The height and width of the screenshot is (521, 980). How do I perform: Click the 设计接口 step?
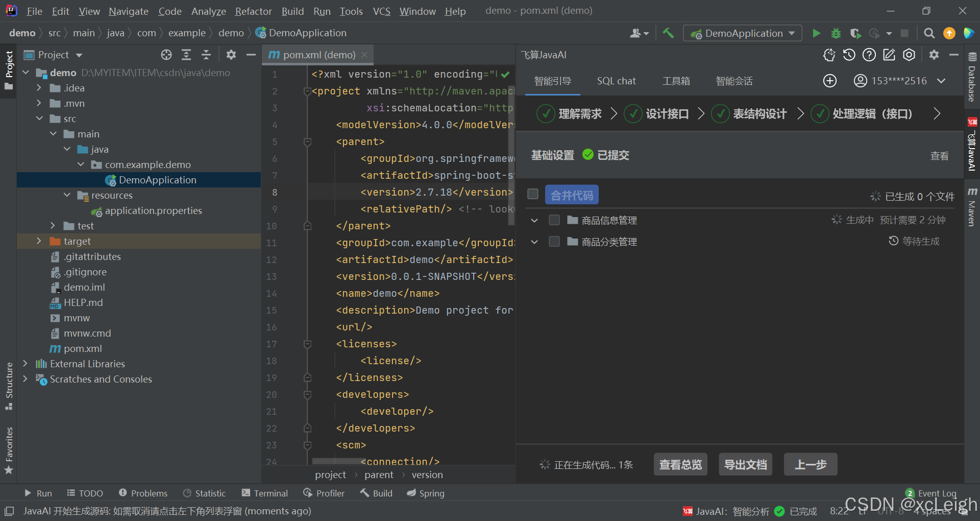[656, 113]
